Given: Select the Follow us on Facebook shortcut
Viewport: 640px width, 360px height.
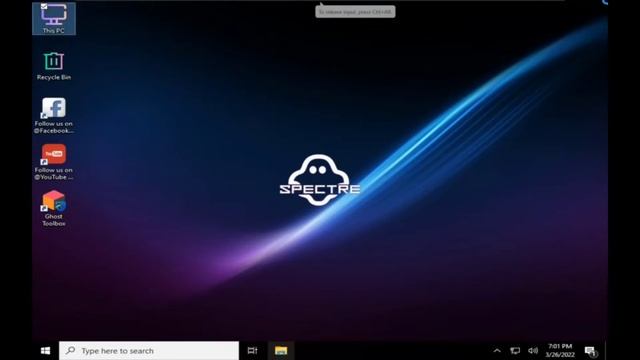Looking at the screenshot, I should coord(54,116).
